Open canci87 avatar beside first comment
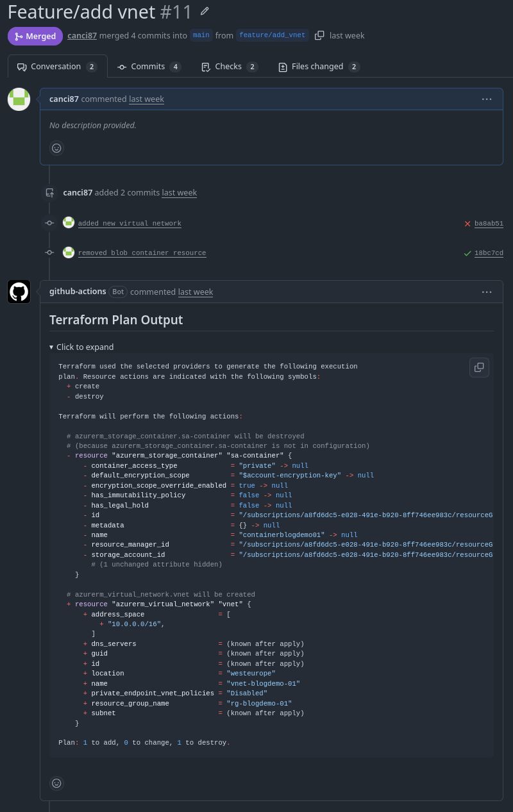This screenshot has height=812, width=513. click(x=19, y=99)
